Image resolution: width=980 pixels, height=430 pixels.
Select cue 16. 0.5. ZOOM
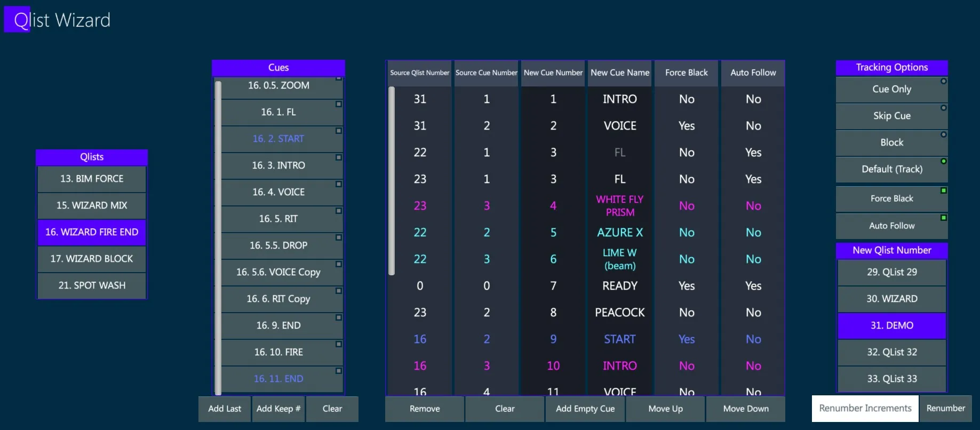click(282, 87)
